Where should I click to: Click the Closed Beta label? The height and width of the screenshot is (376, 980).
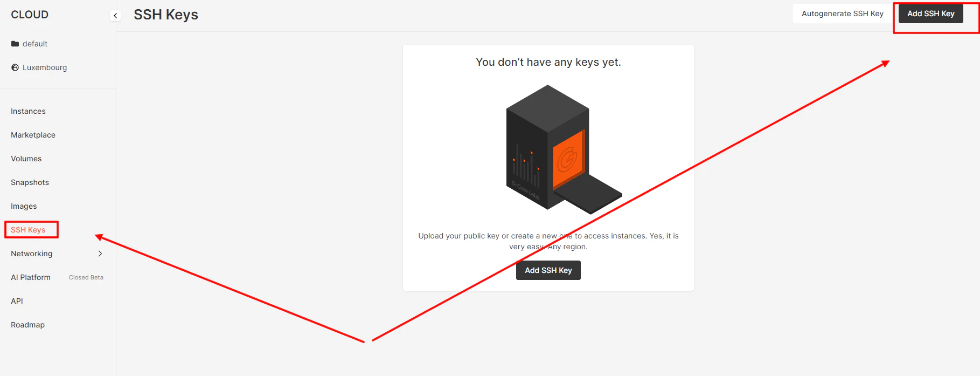tap(86, 277)
